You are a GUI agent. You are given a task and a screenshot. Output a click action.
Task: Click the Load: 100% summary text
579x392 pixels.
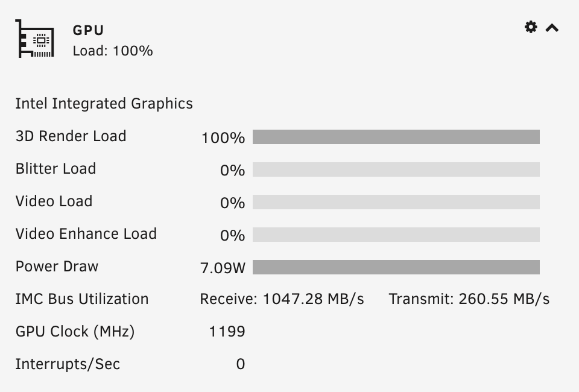113,51
